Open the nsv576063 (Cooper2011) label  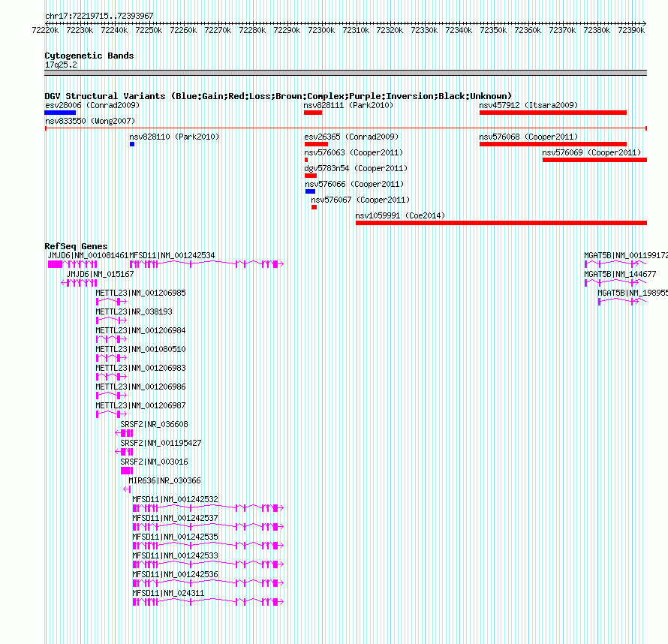pyautogui.click(x=354, y=152)
